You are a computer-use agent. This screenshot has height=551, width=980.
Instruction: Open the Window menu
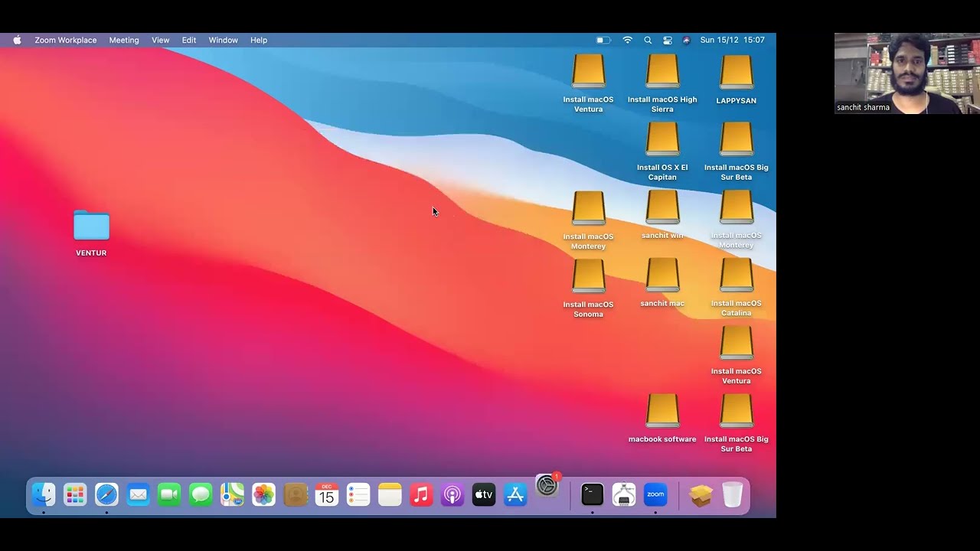point(224,40)
